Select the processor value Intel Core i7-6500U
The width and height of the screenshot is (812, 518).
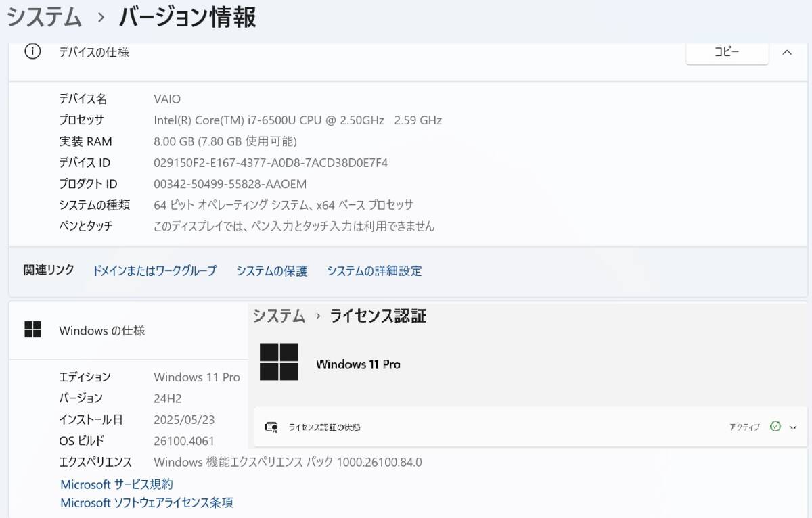click(298, 120)
